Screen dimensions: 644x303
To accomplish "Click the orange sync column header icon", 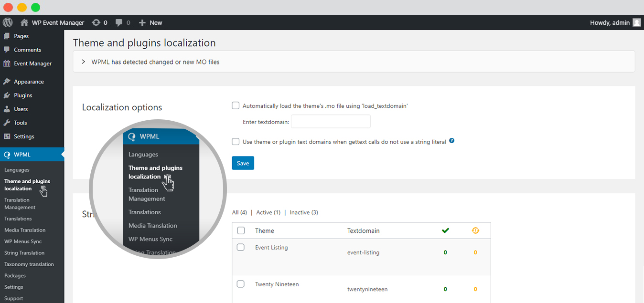I will tap(475, 230).
